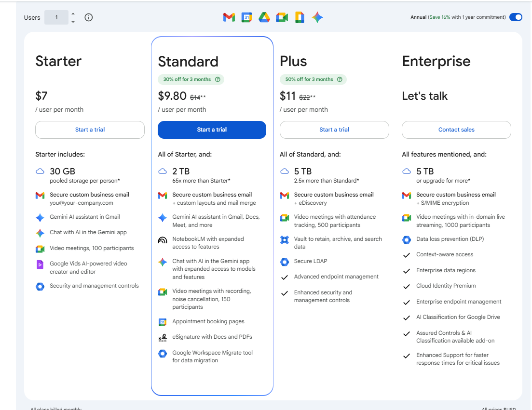Start a trial for the Standard plan
This screenshot has height=410, width=532.
coord(212,130)
